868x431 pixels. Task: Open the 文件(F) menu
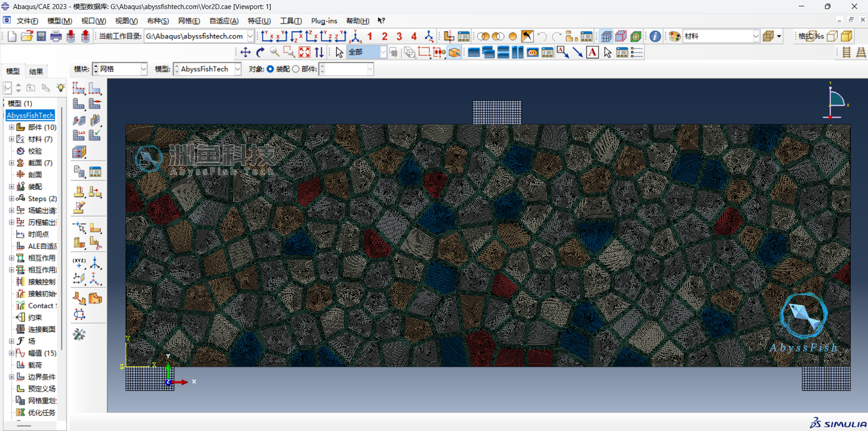27,21
